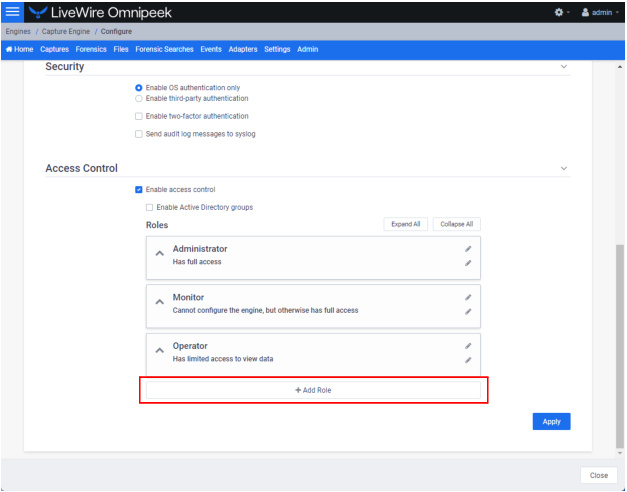The height and width of the screenshot is (492, 627).
Task: Click the LiveWire Omnipeek bird logo
Action: click(x=38, y=12)
